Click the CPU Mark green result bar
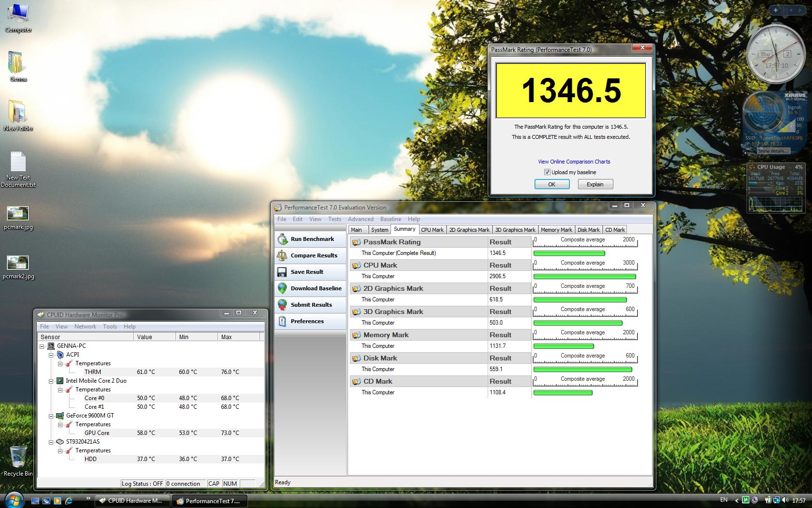The image size is (812, 508). tap(584, 276)
